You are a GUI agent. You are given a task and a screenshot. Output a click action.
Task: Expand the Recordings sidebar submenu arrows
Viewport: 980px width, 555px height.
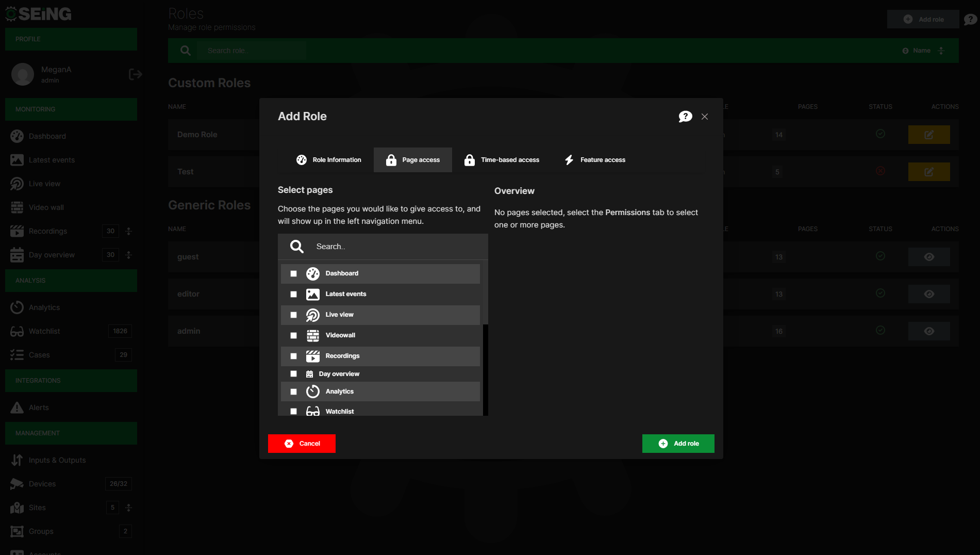pos(129,231)
